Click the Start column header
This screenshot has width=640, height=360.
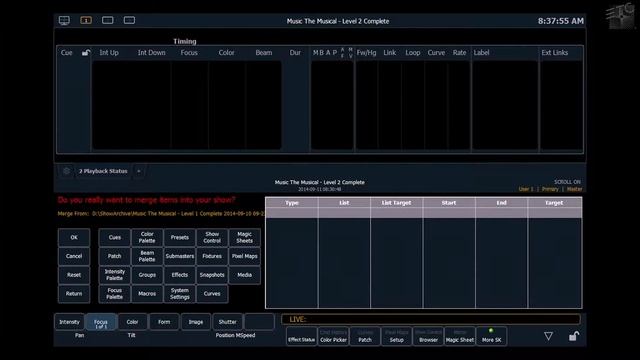coord(449,203)
